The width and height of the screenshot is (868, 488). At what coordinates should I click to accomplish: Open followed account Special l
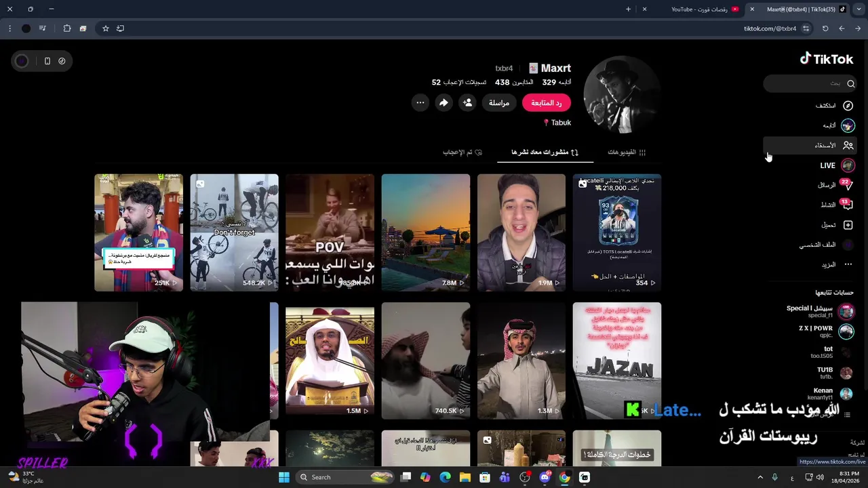820,311
